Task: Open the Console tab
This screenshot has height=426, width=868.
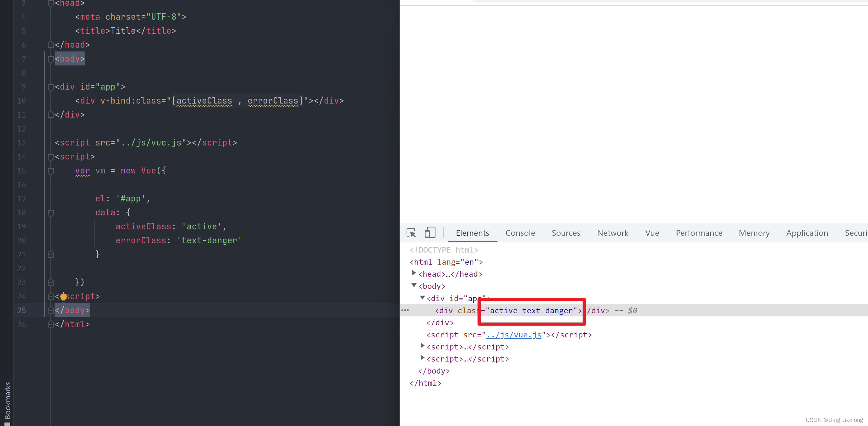Action: [520, 233]
